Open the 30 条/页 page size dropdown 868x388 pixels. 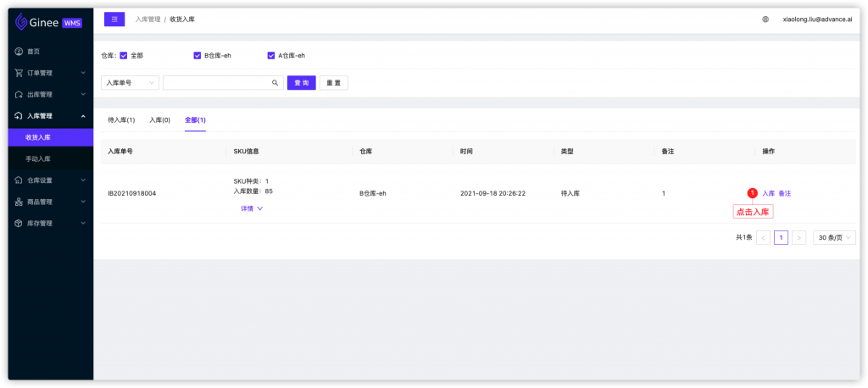point(834,238)
